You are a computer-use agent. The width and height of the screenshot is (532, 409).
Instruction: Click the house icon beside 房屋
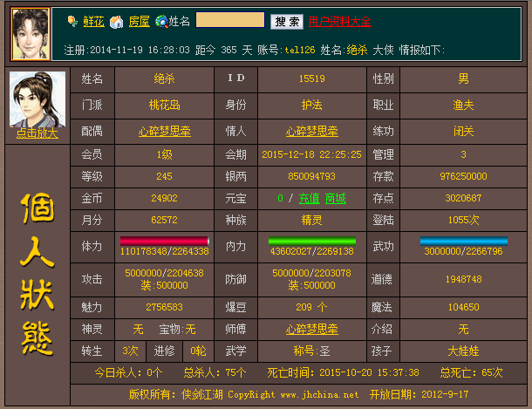pyautogui.click(x=116, y=22)
